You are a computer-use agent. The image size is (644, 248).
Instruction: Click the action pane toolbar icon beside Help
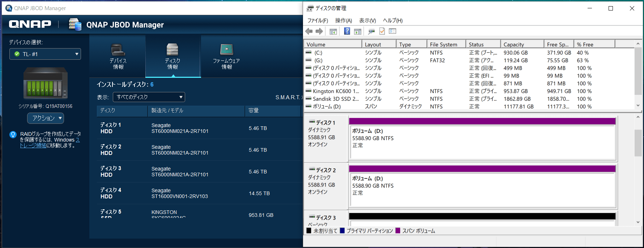(x=358, y=31)
